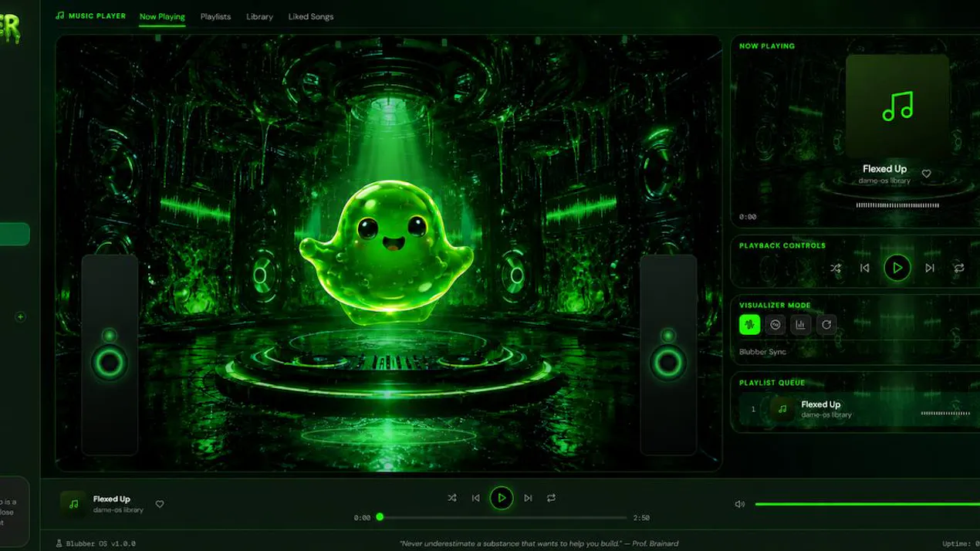Click the music note thumbnail in Playlist Queue

tap(782, 409)
